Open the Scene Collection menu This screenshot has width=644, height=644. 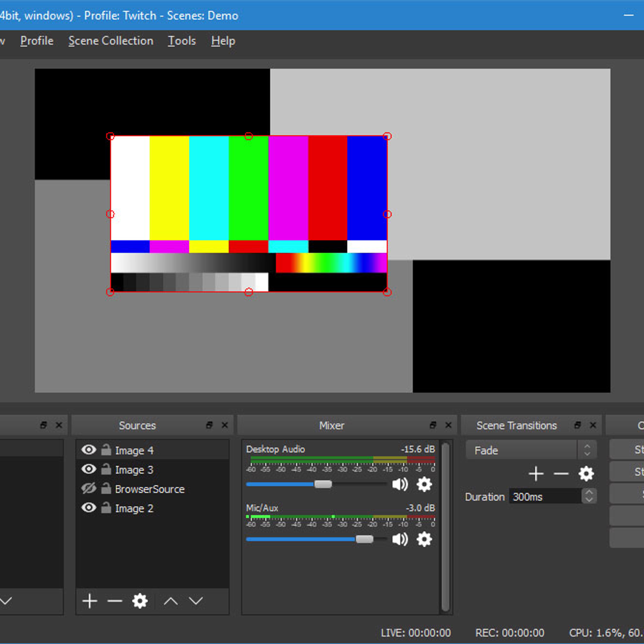(111, 41)
